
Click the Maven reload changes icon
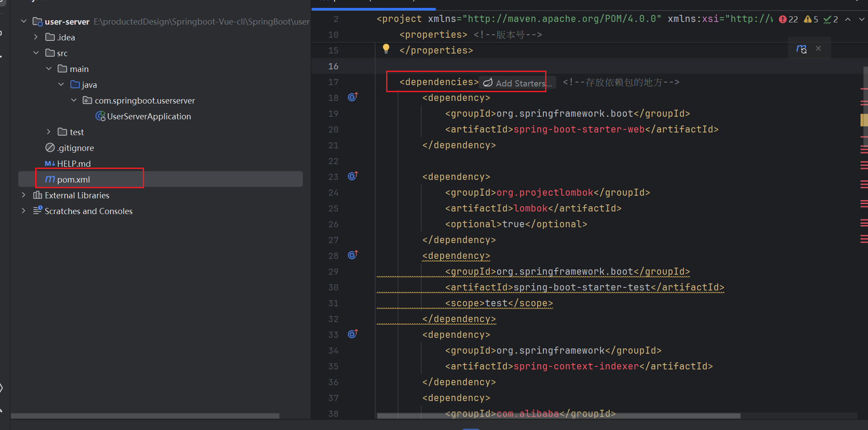point(801,49)
